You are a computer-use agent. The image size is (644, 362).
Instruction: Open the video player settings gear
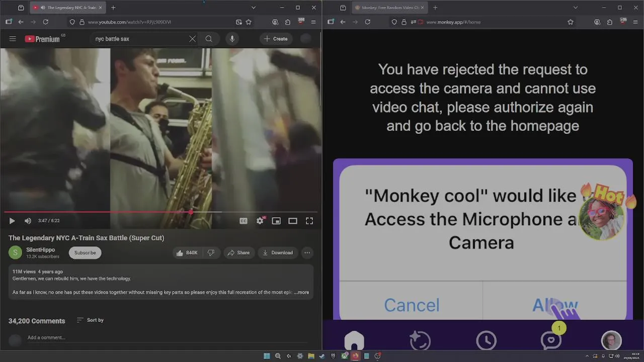[x=260, y=221]
